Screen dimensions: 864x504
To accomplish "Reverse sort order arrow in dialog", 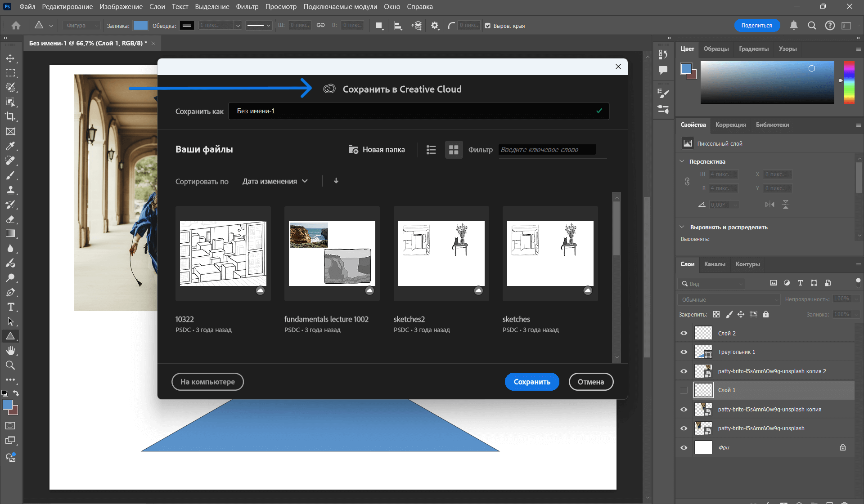I will (336, 181).
